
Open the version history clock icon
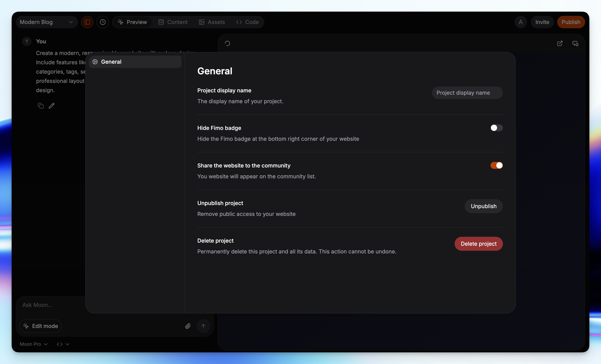103,22
